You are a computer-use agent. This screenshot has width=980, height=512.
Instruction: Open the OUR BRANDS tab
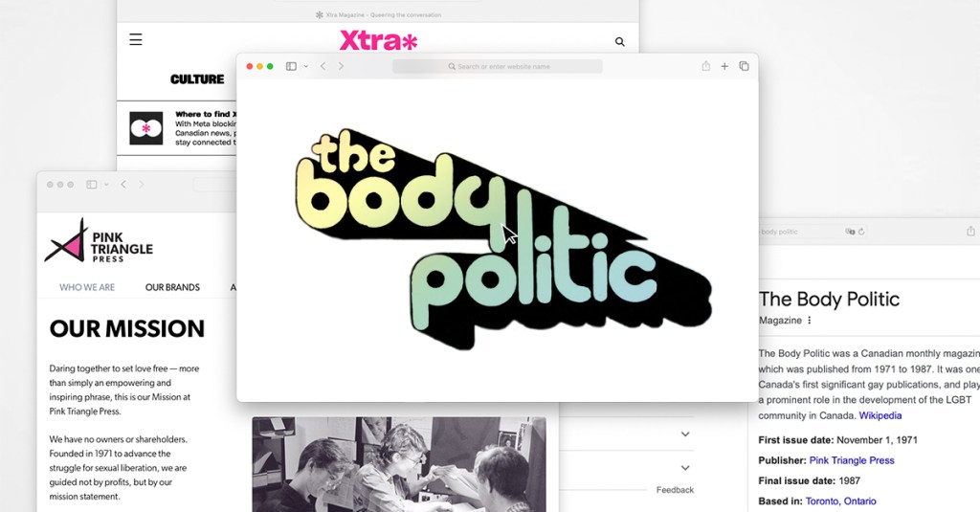[x=172, y=287]
